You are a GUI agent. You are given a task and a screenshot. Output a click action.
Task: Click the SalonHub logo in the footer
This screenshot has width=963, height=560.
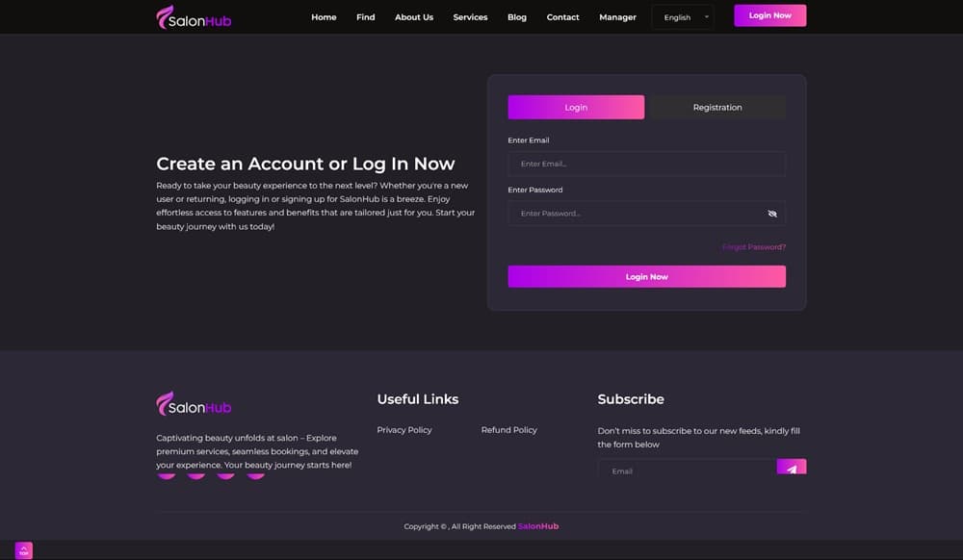coord(194,404)
